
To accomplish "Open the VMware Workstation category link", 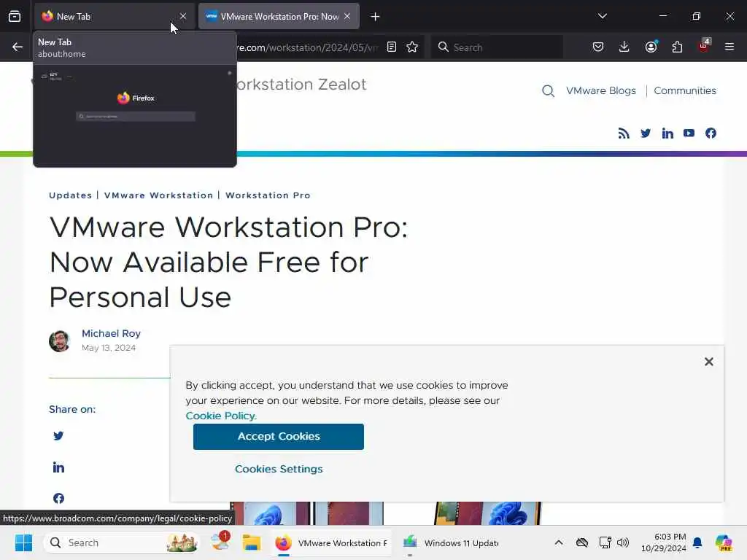I will click(x=158, y=195).
